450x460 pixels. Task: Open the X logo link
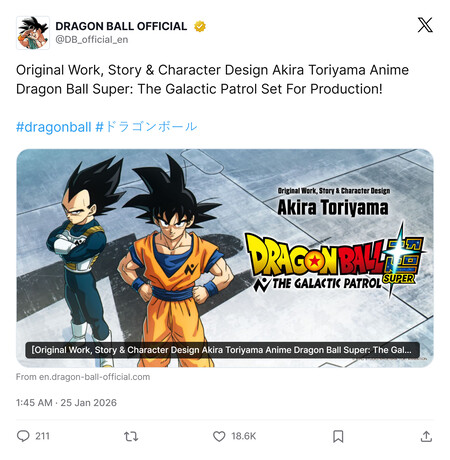(x=425, y=25)
